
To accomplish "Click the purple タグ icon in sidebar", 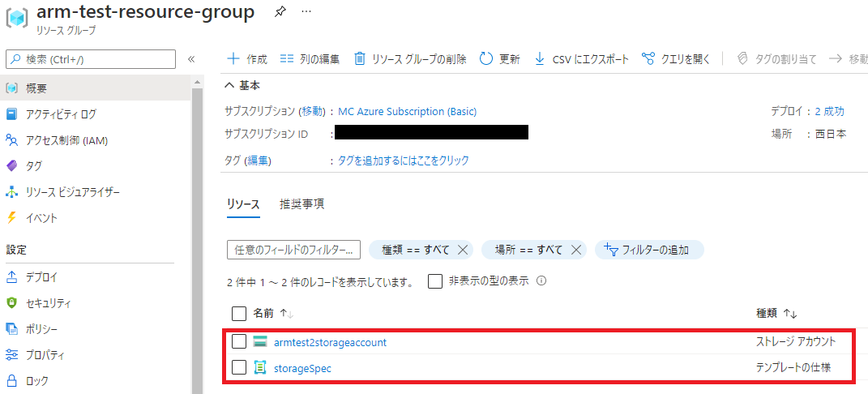I will point(12,165).
